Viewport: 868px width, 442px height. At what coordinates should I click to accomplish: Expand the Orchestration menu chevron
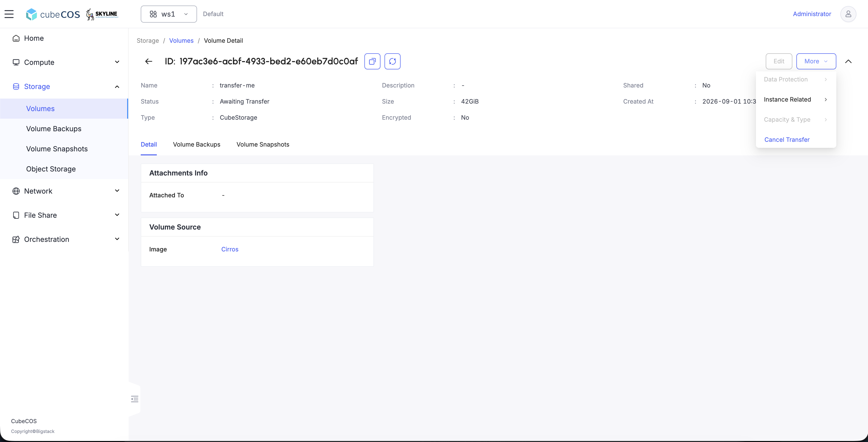point(117,239)
